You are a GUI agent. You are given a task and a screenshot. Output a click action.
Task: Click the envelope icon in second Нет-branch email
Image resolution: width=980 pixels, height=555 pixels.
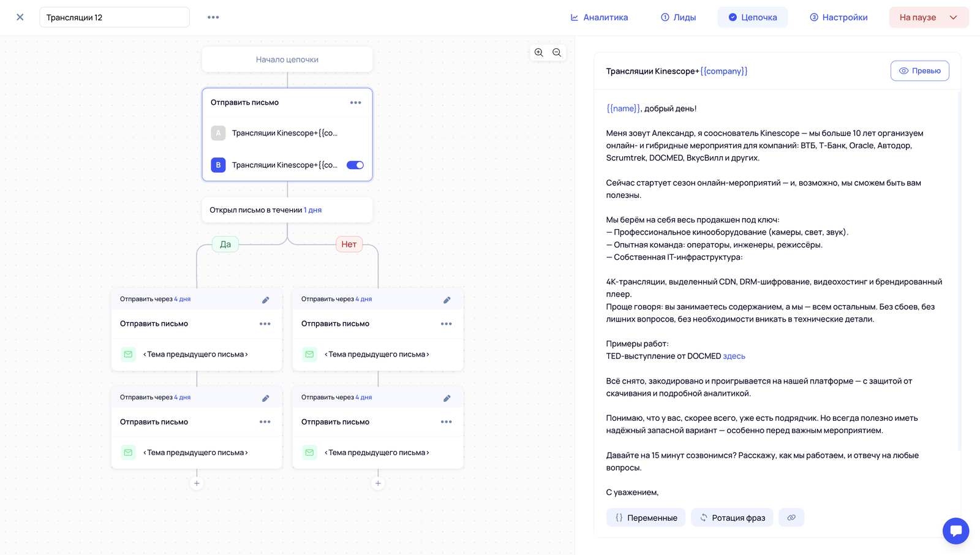(309, 452)
